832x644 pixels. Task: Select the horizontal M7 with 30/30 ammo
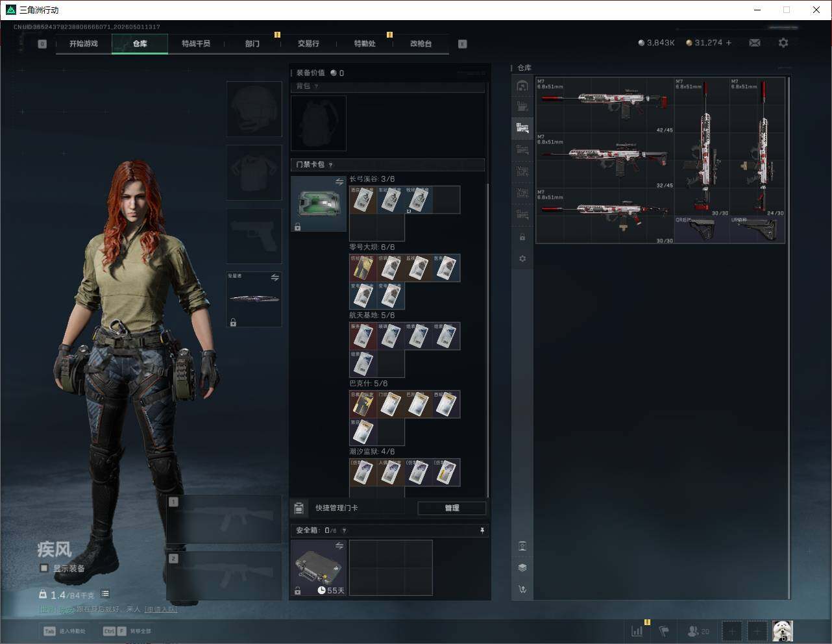click(605, 216)
